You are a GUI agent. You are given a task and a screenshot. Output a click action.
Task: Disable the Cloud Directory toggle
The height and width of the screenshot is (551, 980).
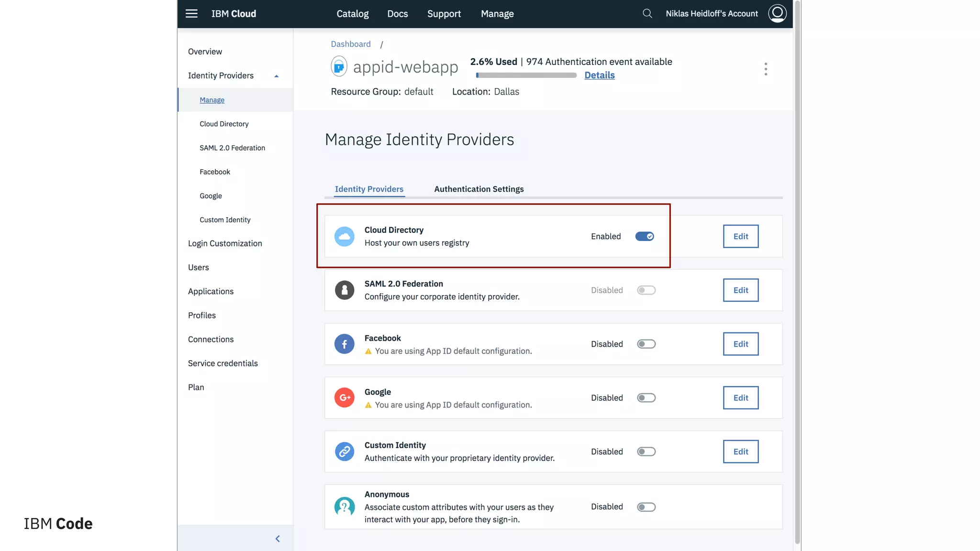click(x=645, y=236)
